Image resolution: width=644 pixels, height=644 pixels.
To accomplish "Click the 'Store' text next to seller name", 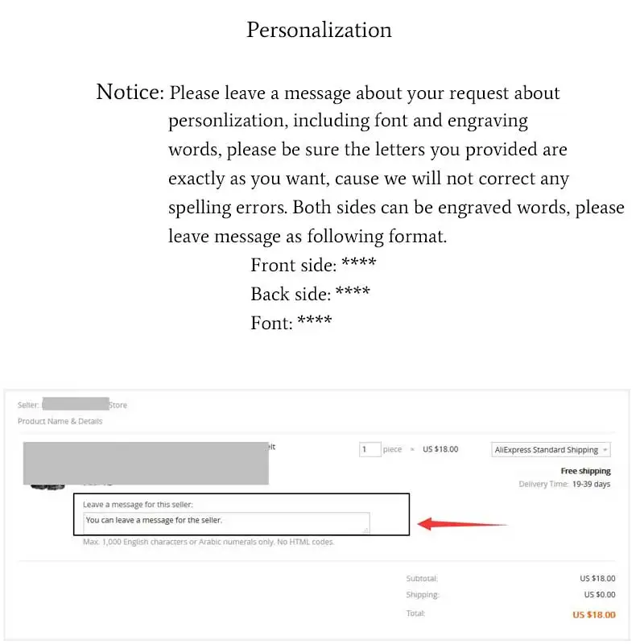I will click(118, 405).
